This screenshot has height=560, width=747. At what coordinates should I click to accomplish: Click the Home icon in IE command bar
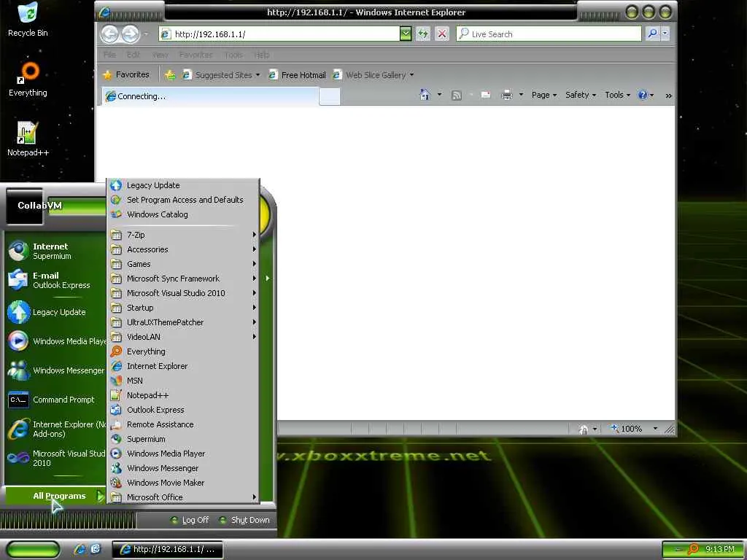[x=425, y=95]
